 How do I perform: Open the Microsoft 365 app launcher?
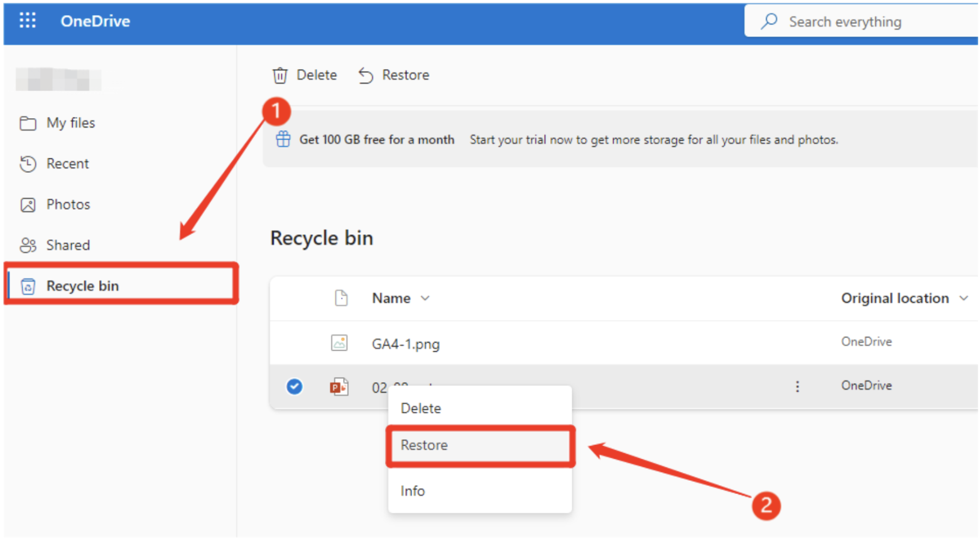[x=28, y=20]
